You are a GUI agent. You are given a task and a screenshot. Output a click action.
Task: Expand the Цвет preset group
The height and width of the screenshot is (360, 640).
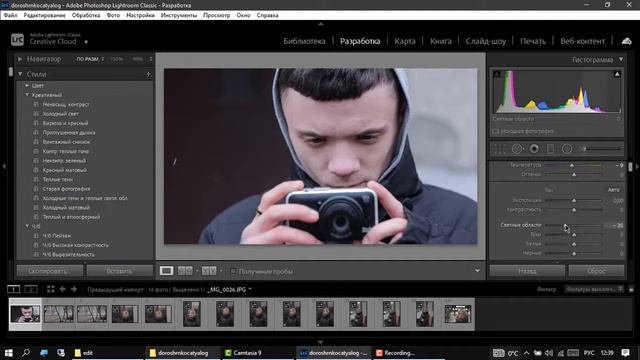point(27,86)
